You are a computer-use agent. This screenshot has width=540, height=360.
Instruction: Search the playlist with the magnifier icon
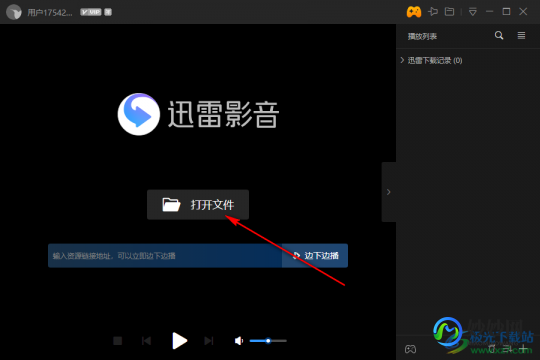click(x=499, y=35)
